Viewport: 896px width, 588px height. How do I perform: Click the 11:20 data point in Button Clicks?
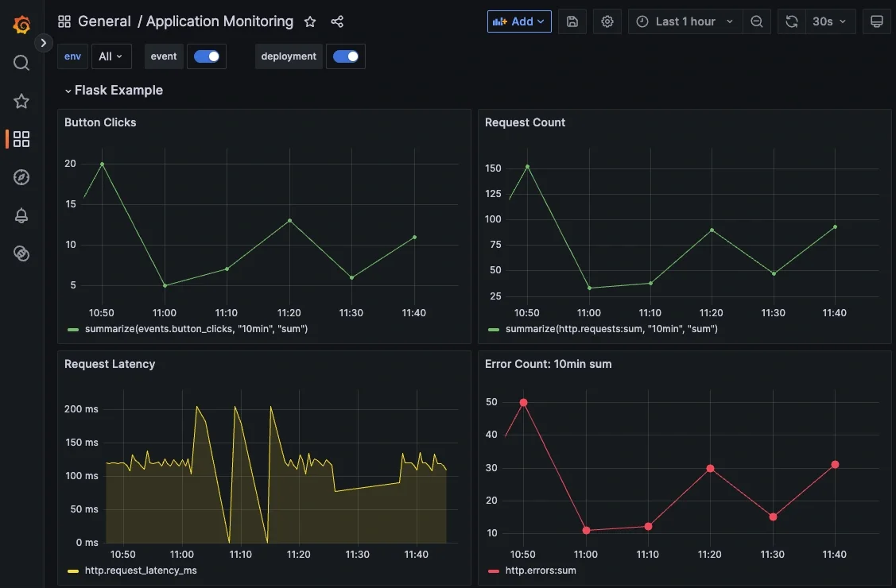coord(289,220)
